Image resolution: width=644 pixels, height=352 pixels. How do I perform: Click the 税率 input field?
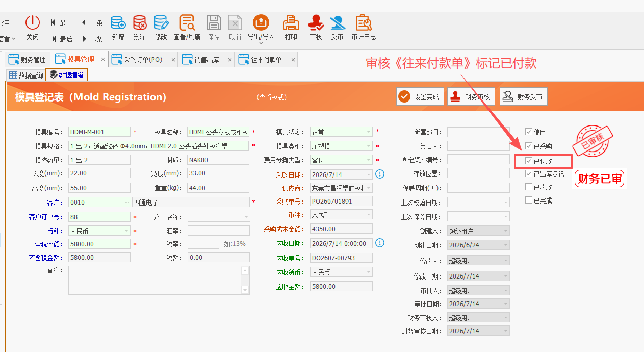[203, 244]
